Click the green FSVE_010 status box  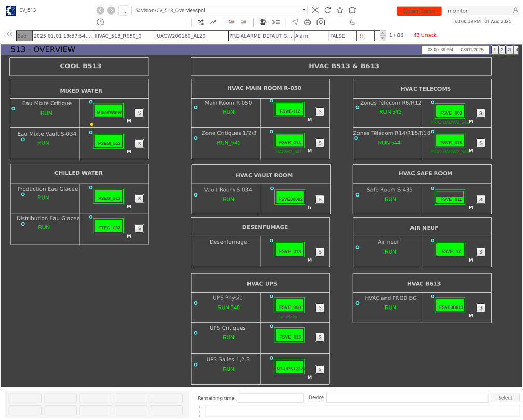tap(290, 337)
